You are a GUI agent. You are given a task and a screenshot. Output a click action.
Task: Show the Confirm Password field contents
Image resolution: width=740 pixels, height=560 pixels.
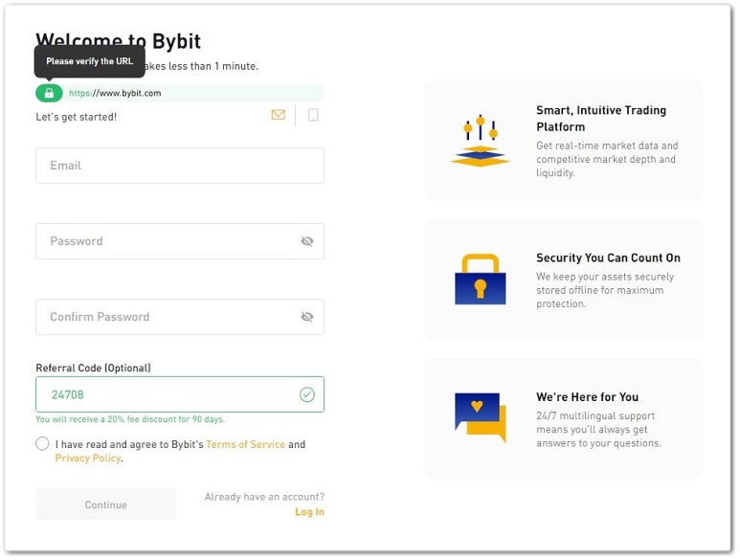click(x=307, y=317)
